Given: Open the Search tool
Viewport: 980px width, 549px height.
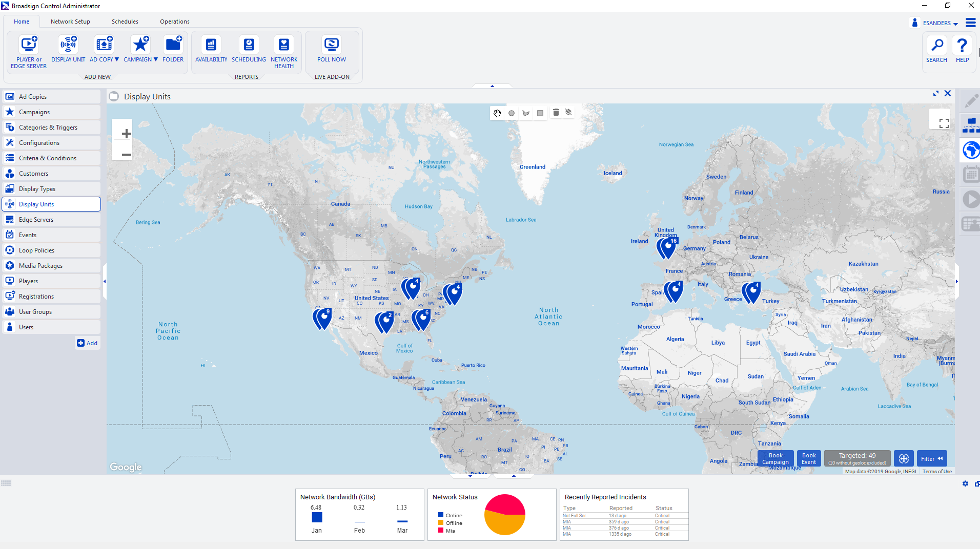Looking at the screenshot, I should pos(936,50).
